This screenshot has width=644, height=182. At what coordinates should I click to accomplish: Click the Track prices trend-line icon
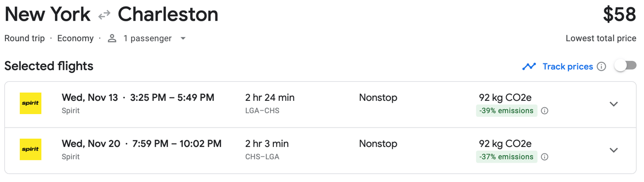coord(529,66)
